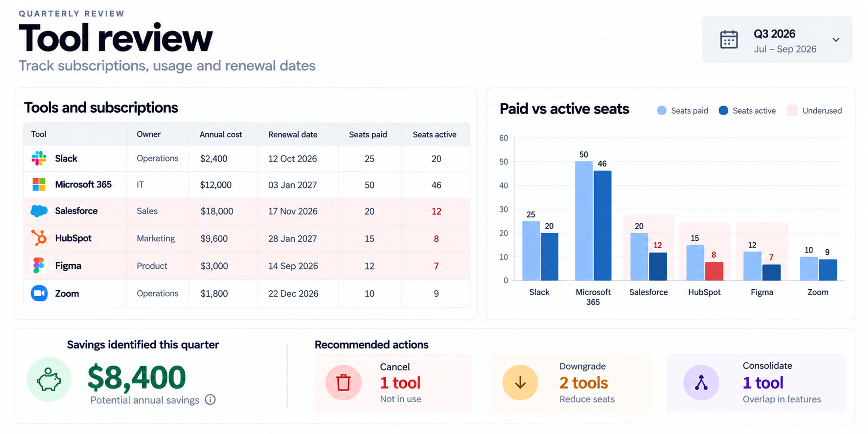Click Salesforce's dark active seats bar
The height and width of the screenshot is (434, 868).
tap(658, 266)
